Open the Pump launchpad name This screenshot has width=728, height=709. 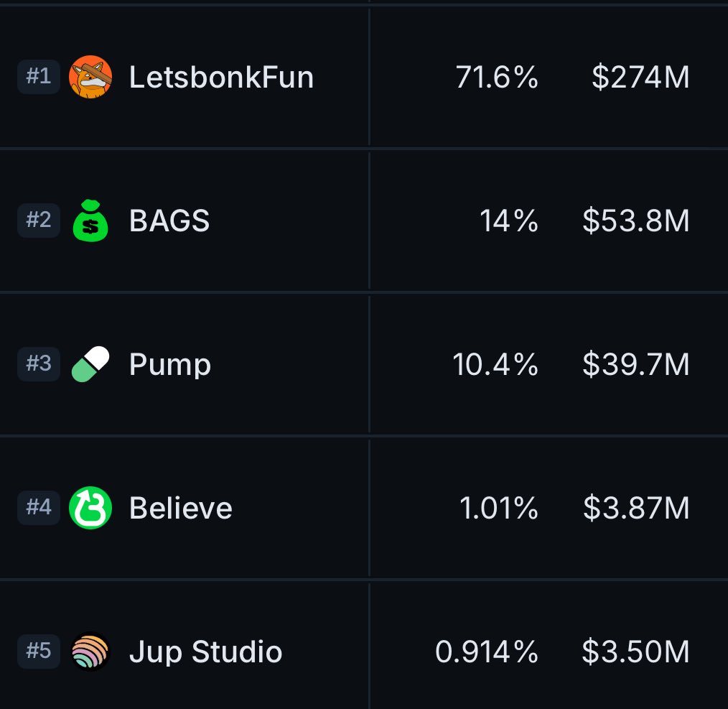pyautogui.click(x=170, y=366)
